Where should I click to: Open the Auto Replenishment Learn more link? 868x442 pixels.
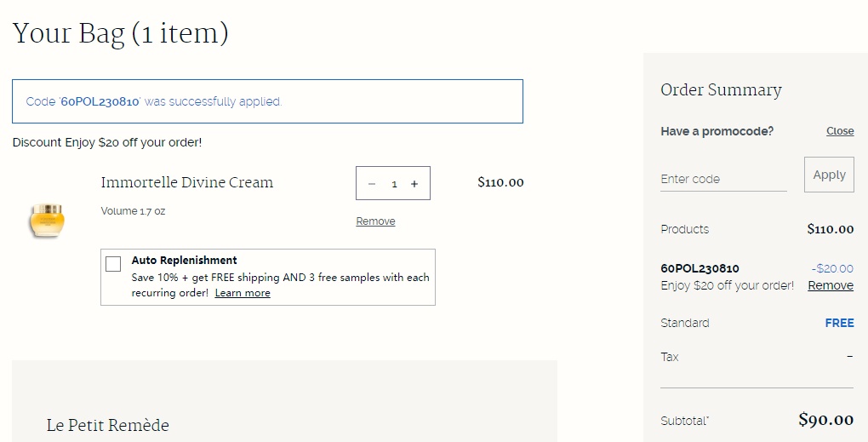coord(243,293)
